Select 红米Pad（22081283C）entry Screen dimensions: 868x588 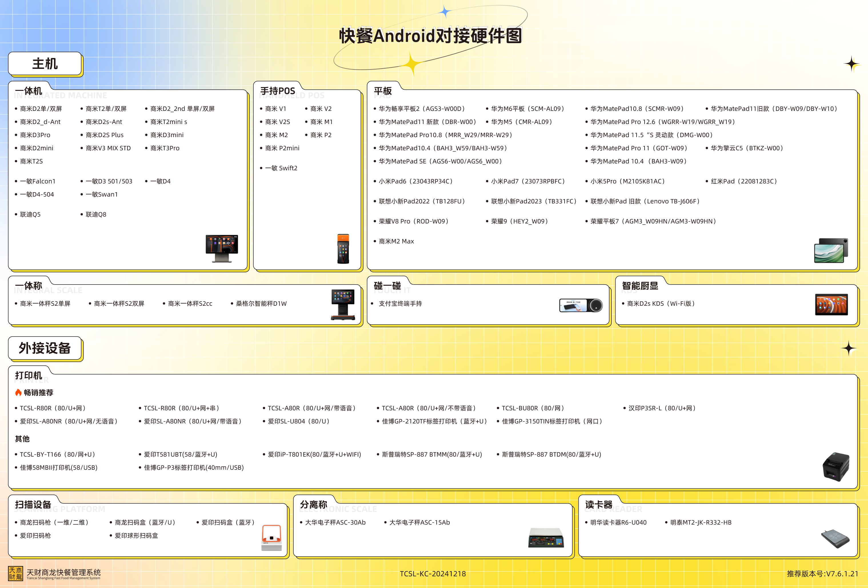(x=745, y=181)
